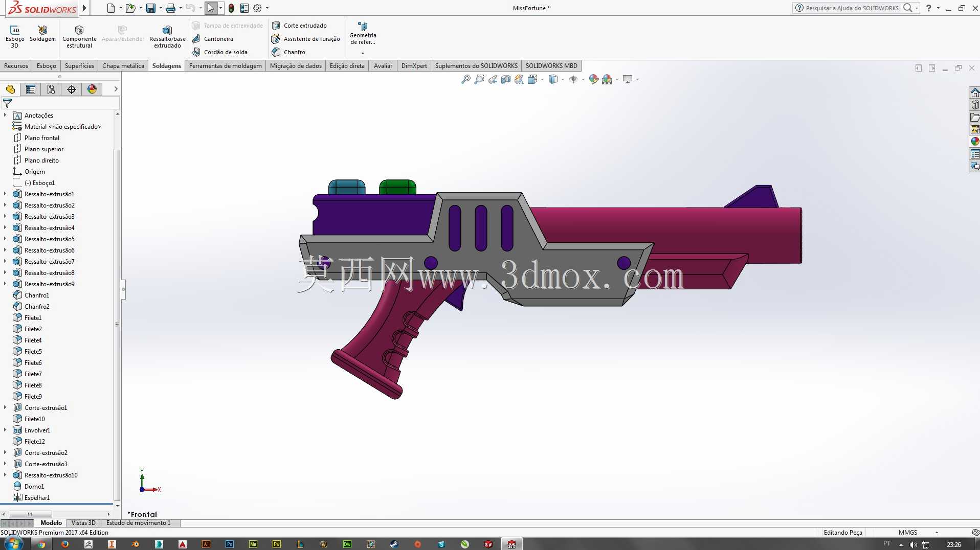Open the FeatureManager design tree tab
The width and height of the screenshot is (980, 550).
point(10,89)
